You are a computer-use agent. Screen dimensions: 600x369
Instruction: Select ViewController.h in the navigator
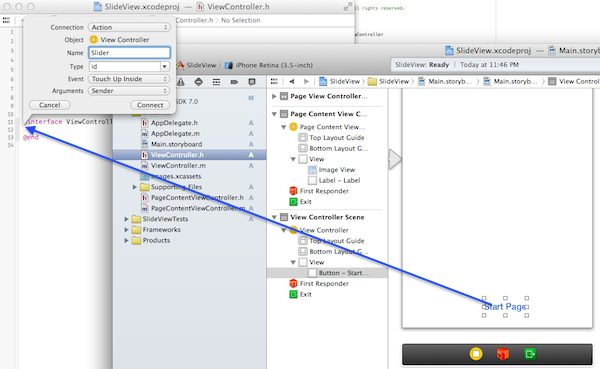pyautogui.click(x=189, y=155)
